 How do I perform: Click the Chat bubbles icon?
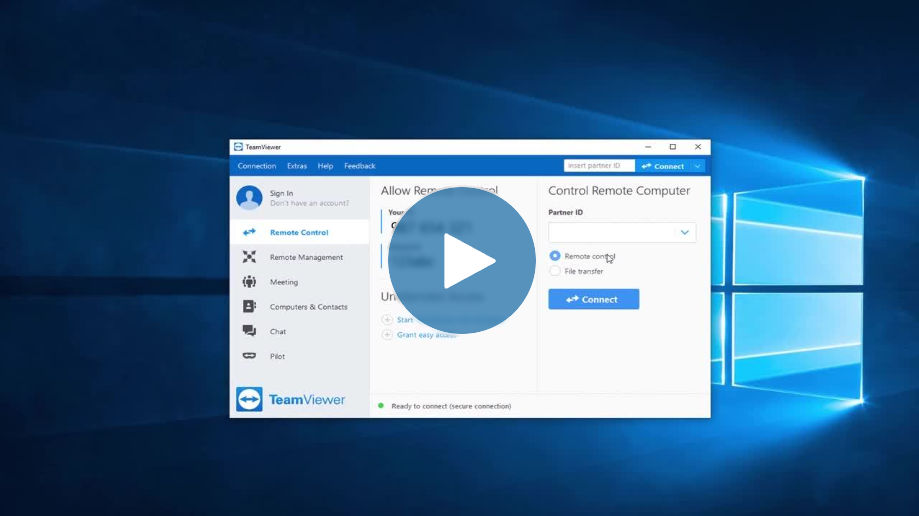(249, 331)
